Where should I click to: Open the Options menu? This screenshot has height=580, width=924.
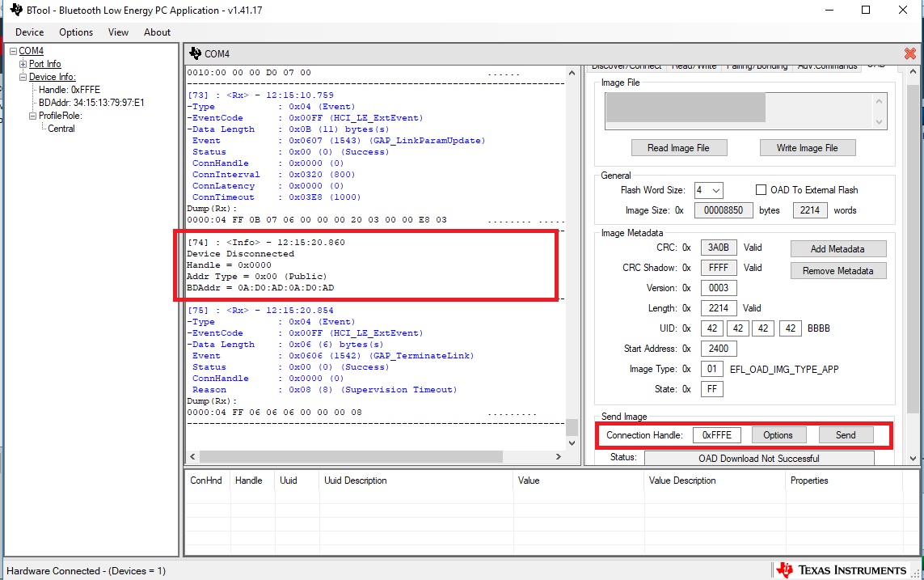tap(76, 32)
